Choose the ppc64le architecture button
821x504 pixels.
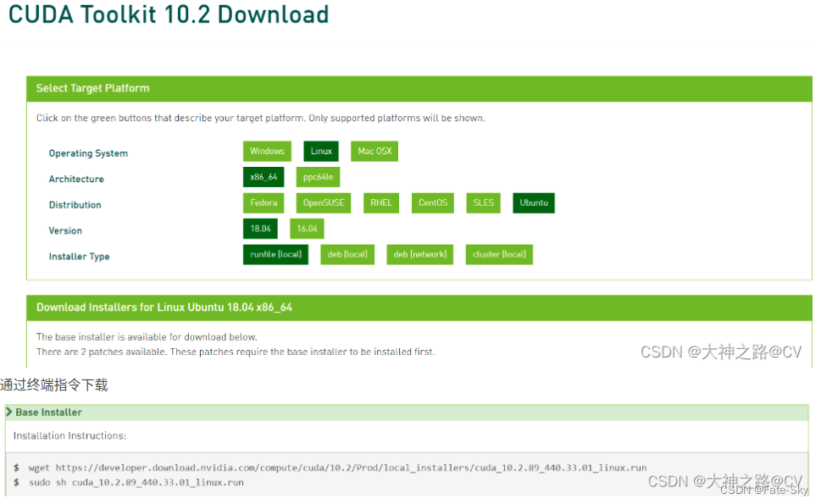318,177
